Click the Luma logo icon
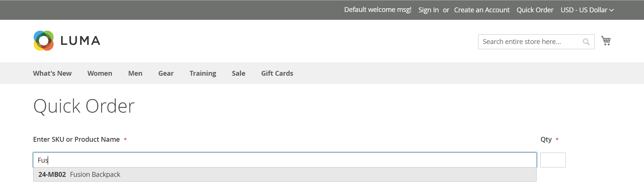This screenshot has height=188, width=644. coord(44,41)
